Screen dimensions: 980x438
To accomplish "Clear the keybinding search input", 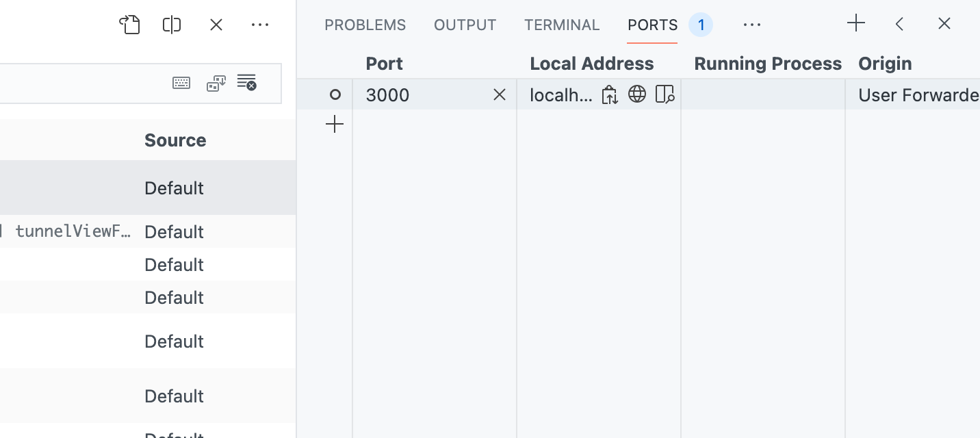I will (x=246, y=82).
